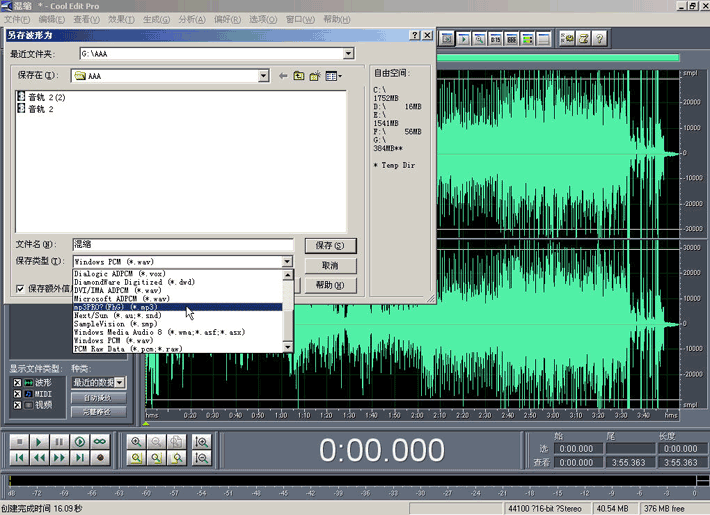Image resolution: width=710 pixels, height=515 pixels.
Task: Open the save-in AAA folder dropdown
Action: (263, 76)
